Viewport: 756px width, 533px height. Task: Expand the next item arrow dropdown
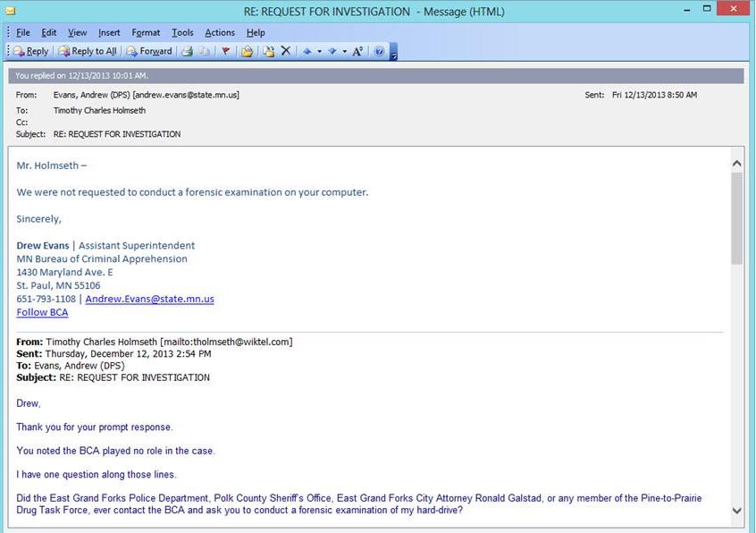click(x=344, y=51)
